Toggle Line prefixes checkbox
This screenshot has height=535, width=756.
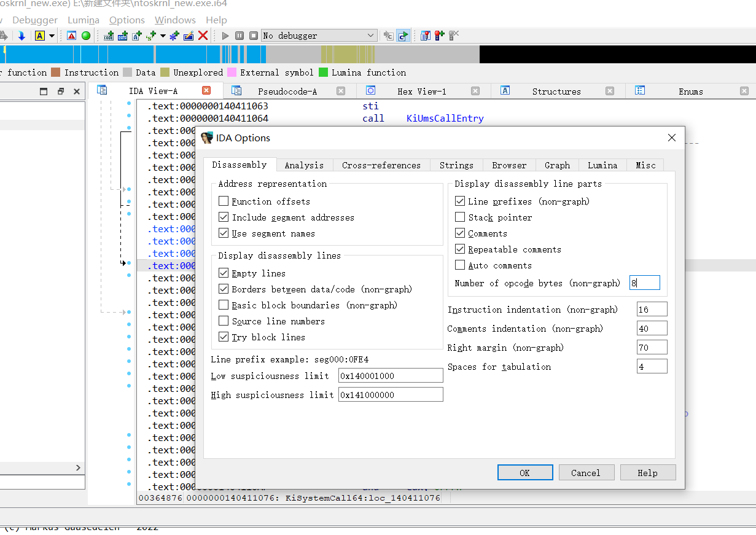pyautogui.click(x=460, y=201)
